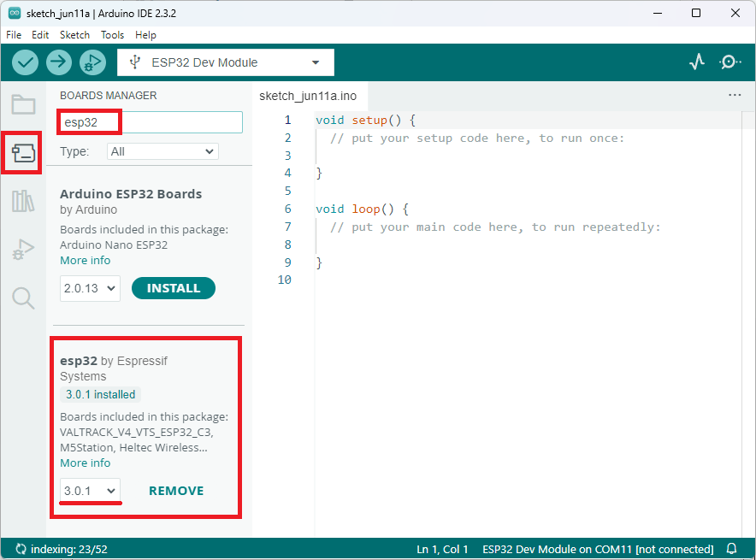Open the 2.0.13 version dropdown
756x560 pixels.
pyautogui.click(x=89, y=288)
